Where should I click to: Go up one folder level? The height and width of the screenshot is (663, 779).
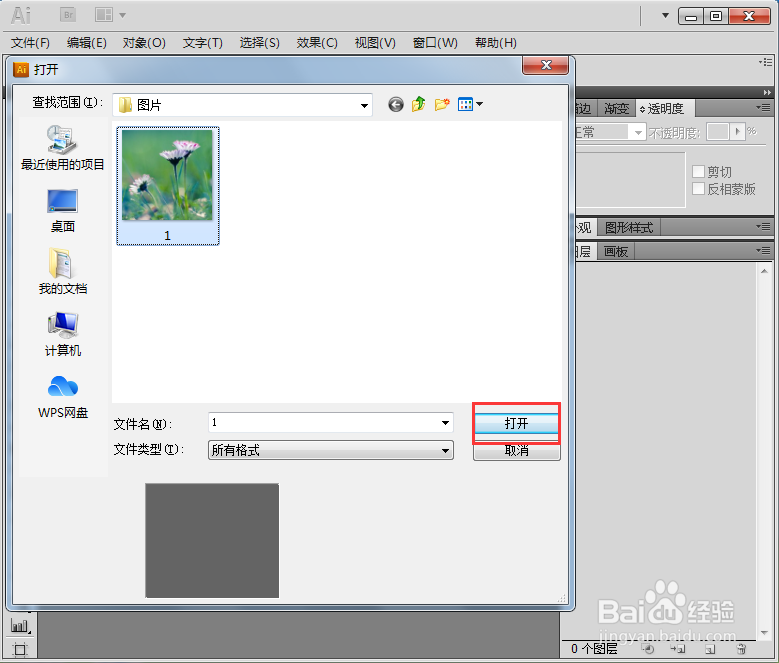419,104
